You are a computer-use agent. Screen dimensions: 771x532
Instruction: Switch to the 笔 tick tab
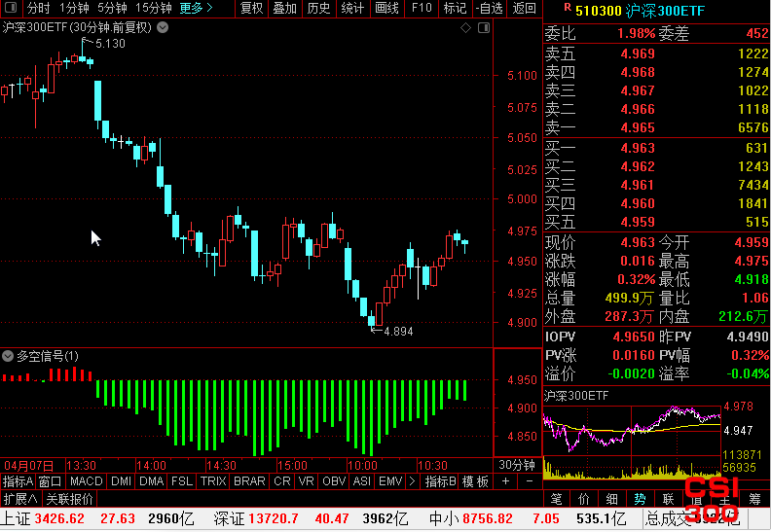[556, 499]
